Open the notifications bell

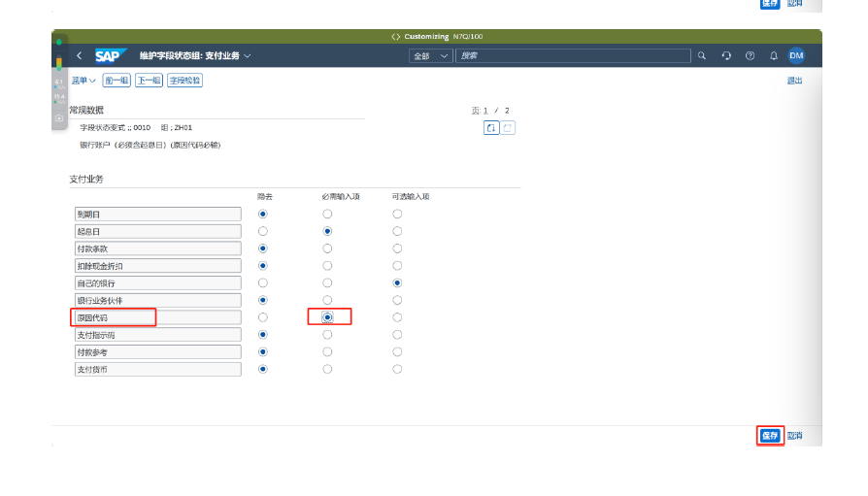tap(774, 56)
